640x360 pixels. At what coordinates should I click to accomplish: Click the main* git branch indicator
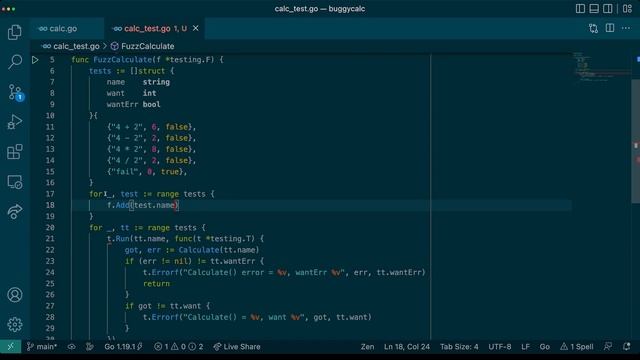click(42, 347)
